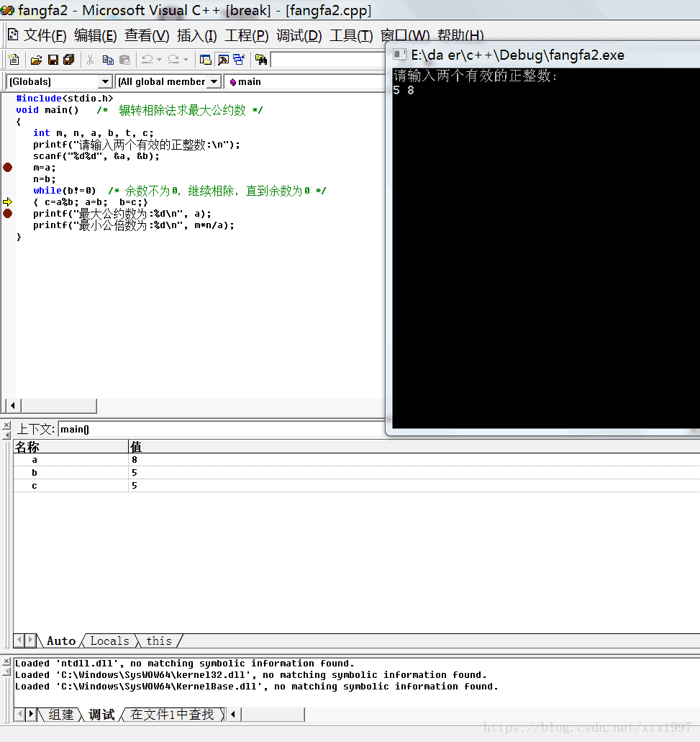Click the #include<stdio.h> line

click(64, 99)
